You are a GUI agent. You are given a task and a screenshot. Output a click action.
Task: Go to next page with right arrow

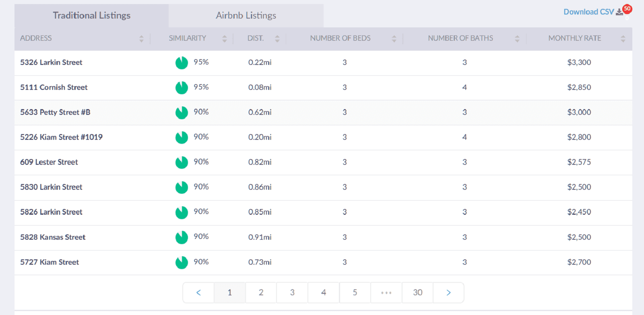(448, 293)
